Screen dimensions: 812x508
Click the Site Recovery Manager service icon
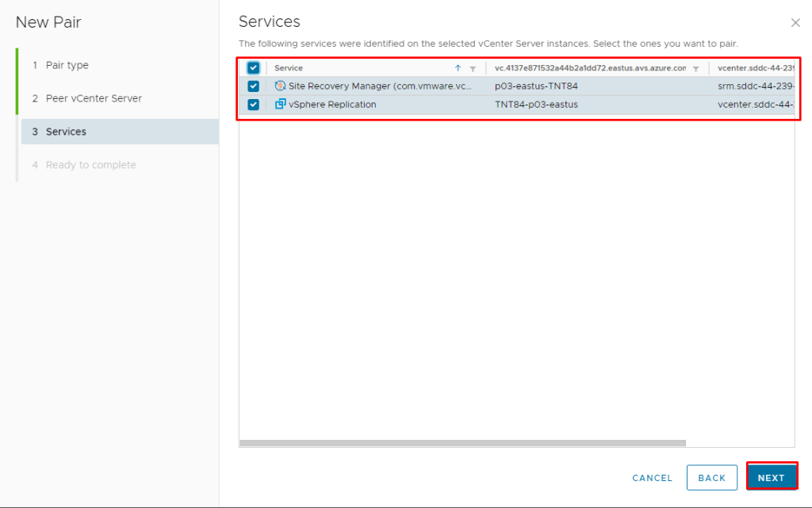coord(280,86)
